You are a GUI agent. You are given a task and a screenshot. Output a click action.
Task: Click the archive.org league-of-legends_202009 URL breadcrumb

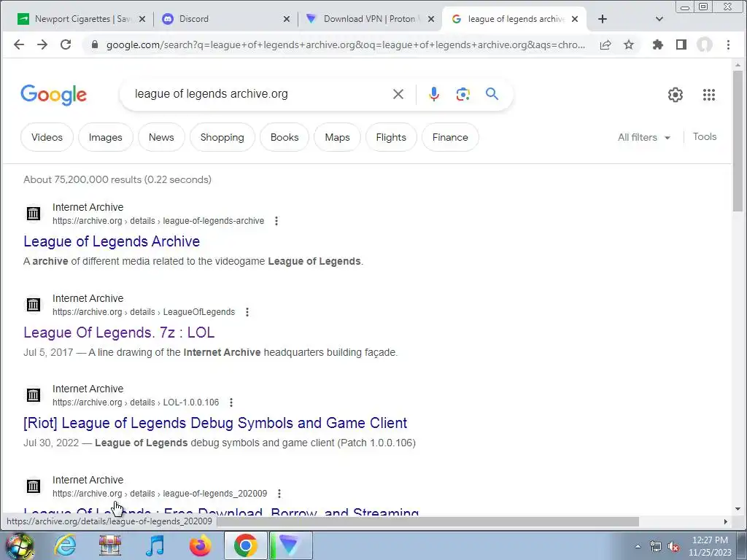(160, 494)
